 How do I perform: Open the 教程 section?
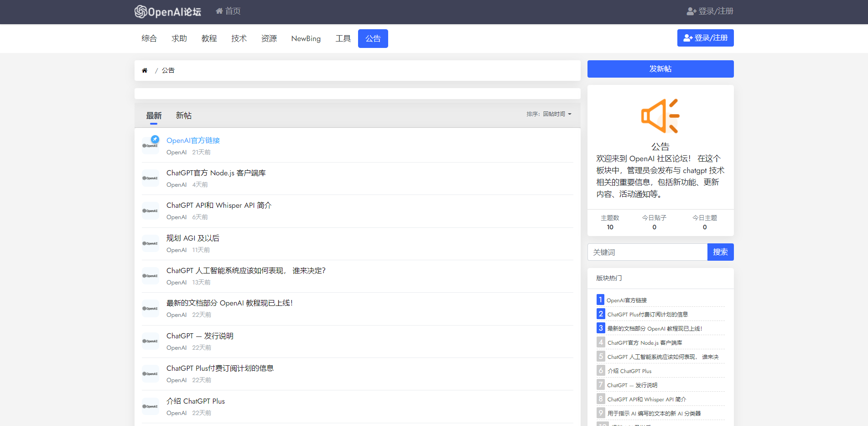(x=209, y=38)
